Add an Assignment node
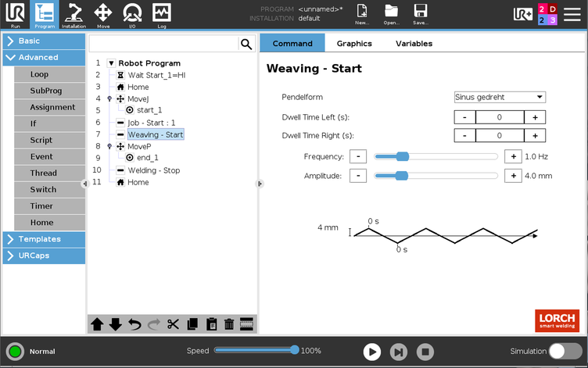588x368 pixels. (x=52, y=107)
